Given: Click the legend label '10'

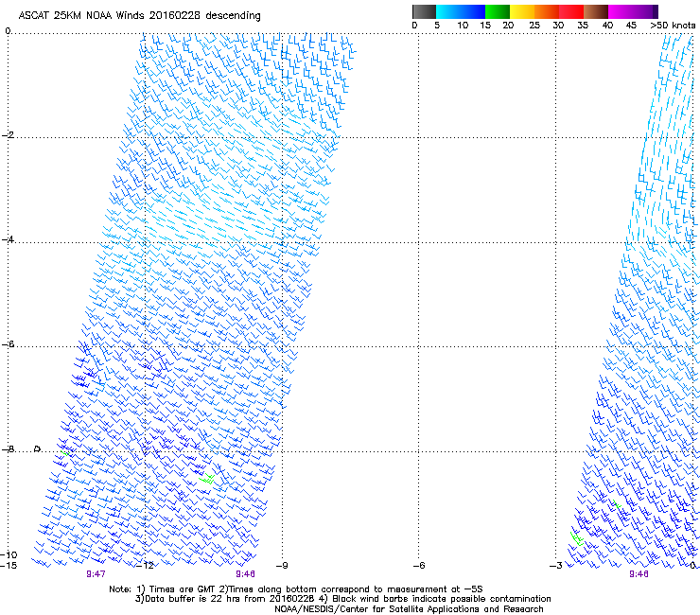Looking at the screenshot, I should click(x=463, y=26).
